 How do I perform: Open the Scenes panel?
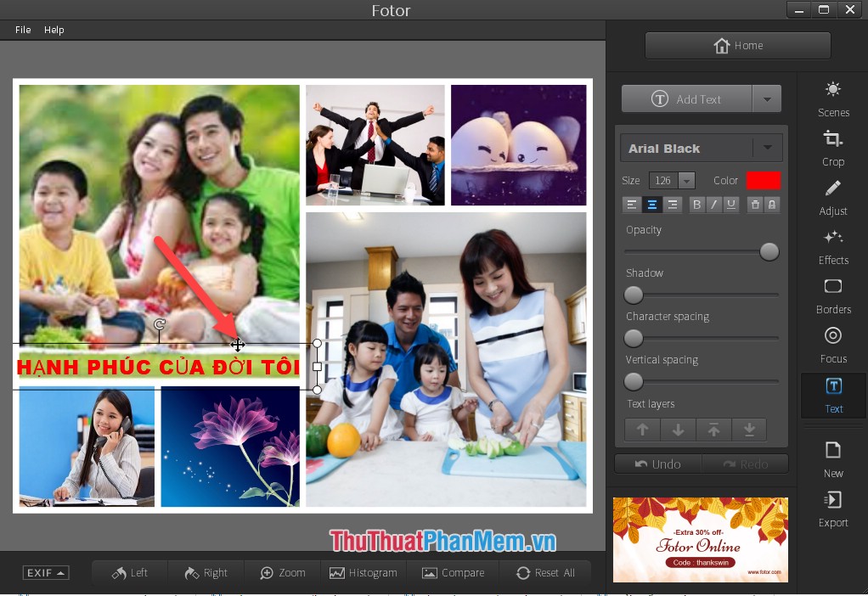(832, 96)
